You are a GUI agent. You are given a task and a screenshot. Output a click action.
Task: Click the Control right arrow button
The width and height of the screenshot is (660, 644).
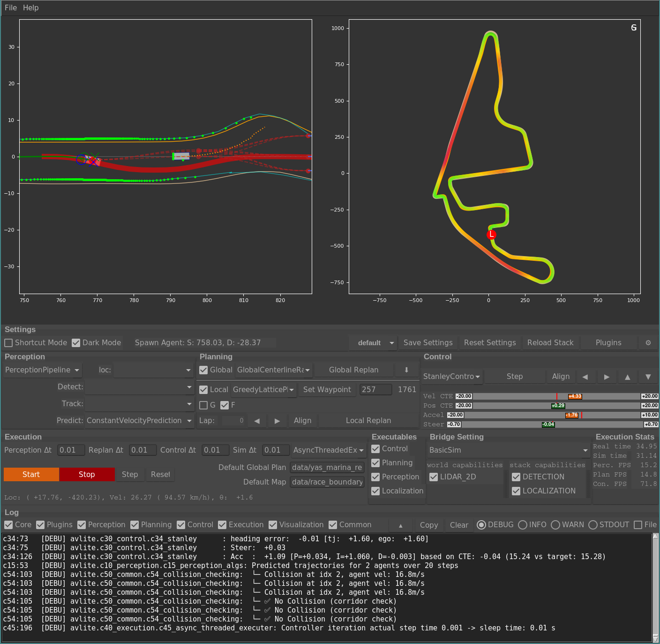coord(607,377)
